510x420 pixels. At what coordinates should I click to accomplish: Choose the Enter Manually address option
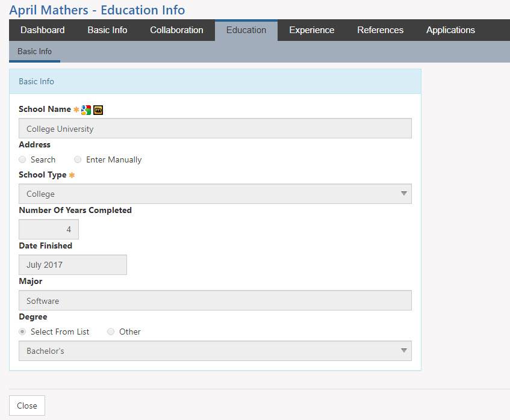click(78, 159)
